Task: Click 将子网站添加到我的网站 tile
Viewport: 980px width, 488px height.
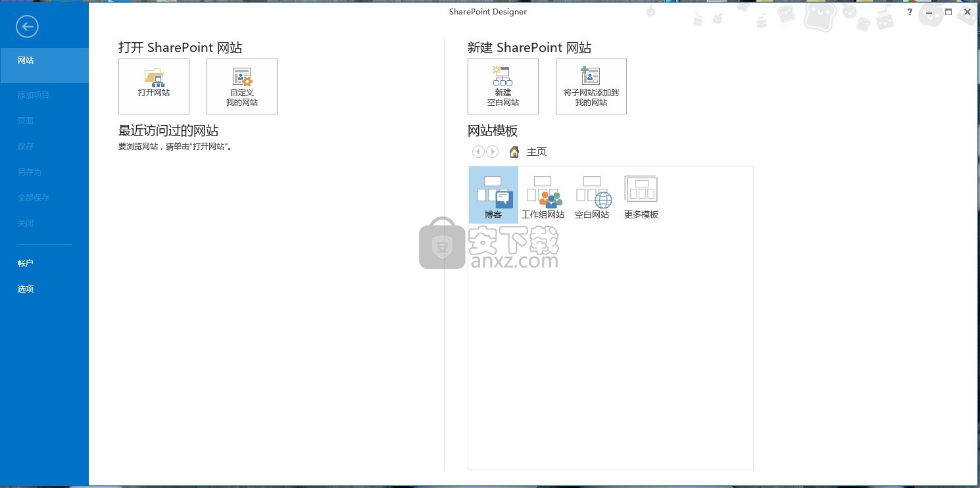Action: coord(591,86)
